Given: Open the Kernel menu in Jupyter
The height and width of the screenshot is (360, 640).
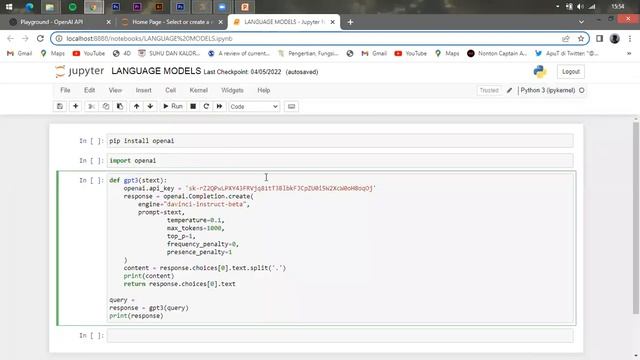Looking at the screenshot, I should tap(198, 90).
